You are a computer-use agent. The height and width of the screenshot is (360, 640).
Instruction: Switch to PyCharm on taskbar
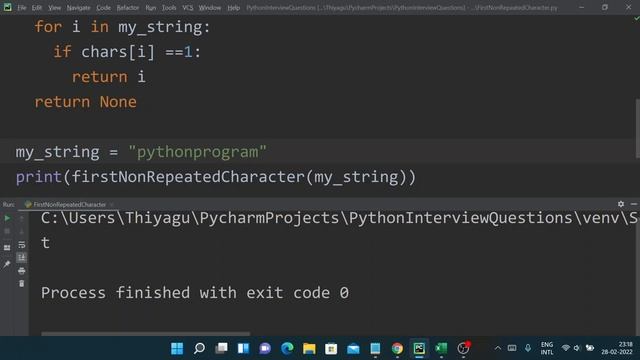[x=419, y=348]
